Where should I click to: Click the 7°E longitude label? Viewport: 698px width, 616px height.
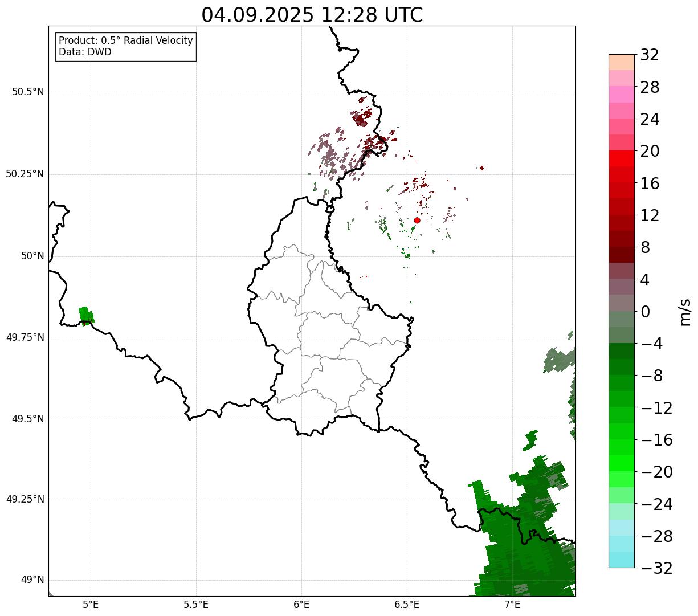tap(512, 605)
